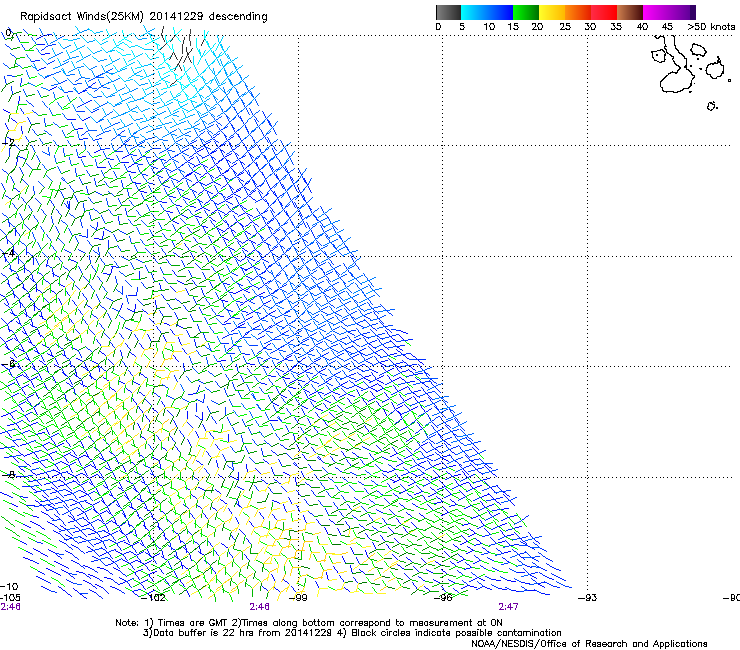Click the legend value '25'
The width and height of the screenshot is (740, 650).
pos(564,27)
